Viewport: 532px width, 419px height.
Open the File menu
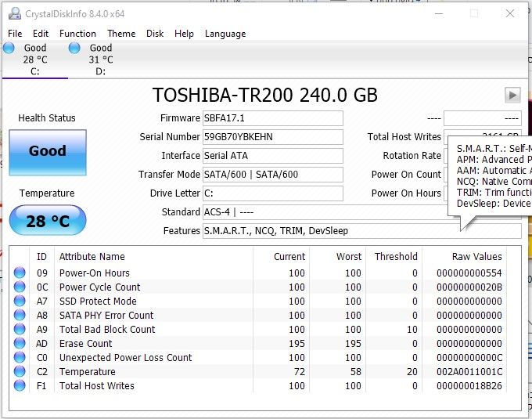[15, 34]
